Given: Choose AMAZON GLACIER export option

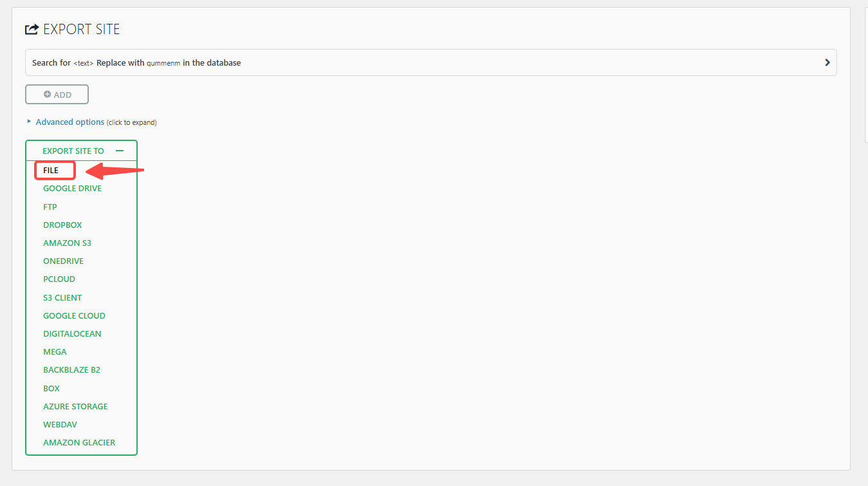Looking at the screenshot, I should point(79,442).
